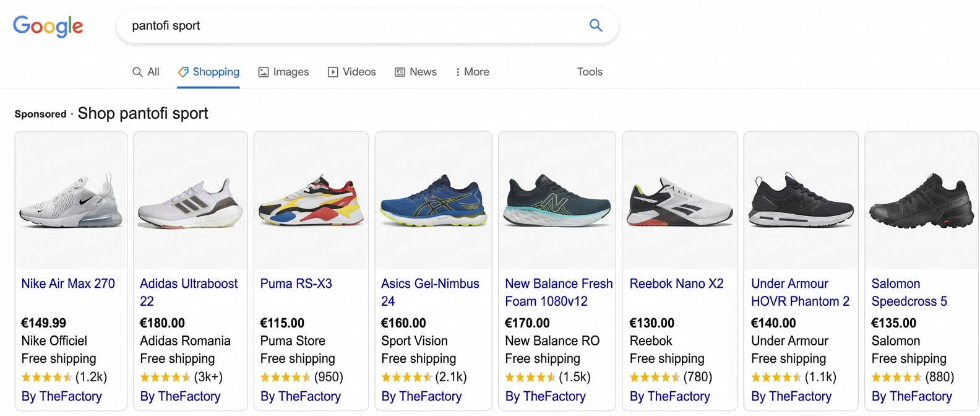Click By TheFactory under New Balance
Image resolution: width=980 pixels, height=416 pixels.
tap(545, 396)
